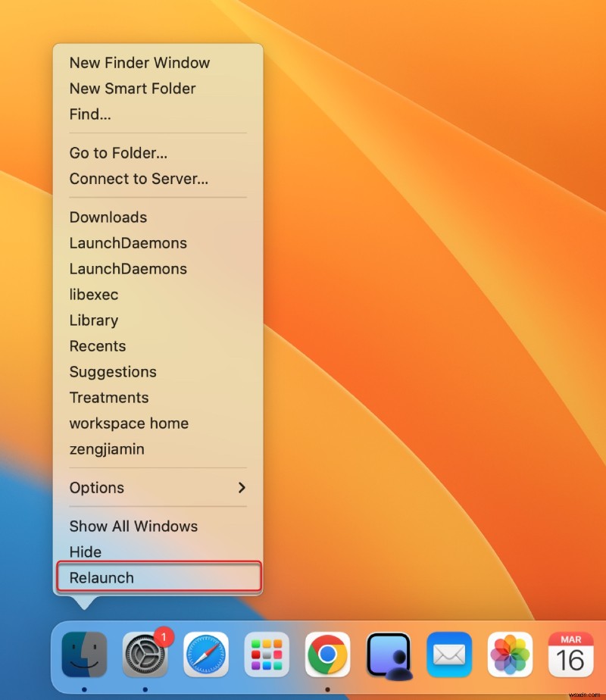
Task: Open the Photos app
Action: point(510,655)
